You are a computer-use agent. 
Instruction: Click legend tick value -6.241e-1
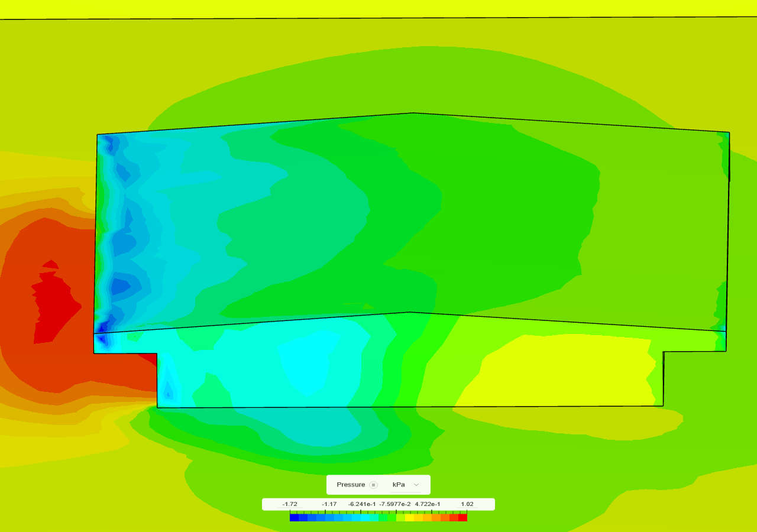click(362, 504)
